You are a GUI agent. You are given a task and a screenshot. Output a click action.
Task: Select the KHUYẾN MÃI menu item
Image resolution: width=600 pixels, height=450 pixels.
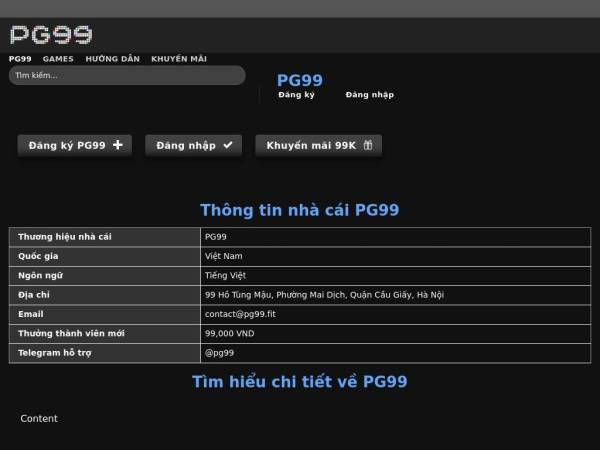[179, 59]
